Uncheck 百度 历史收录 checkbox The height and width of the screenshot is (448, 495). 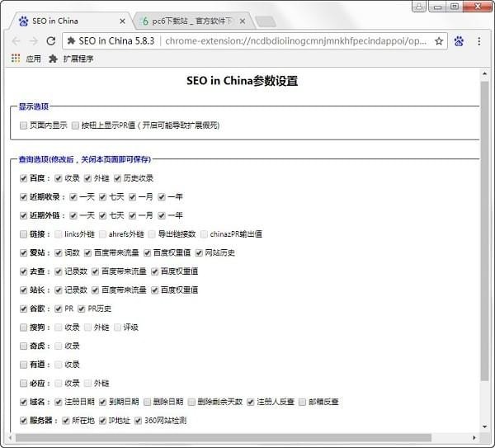[x=117, y=178]
